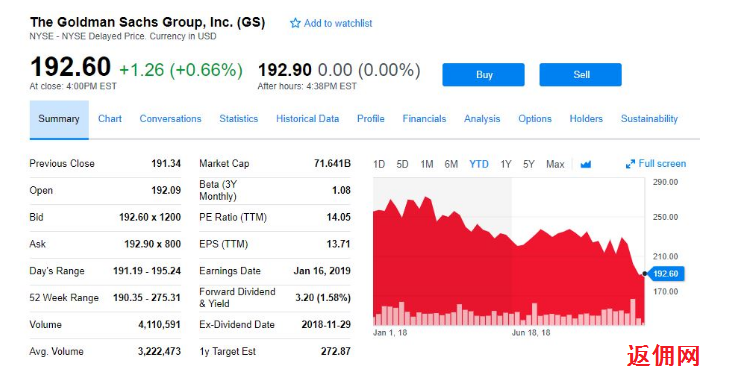Click the Full screen expand arrows icon
730x378 pixels.
coord(630,164)
